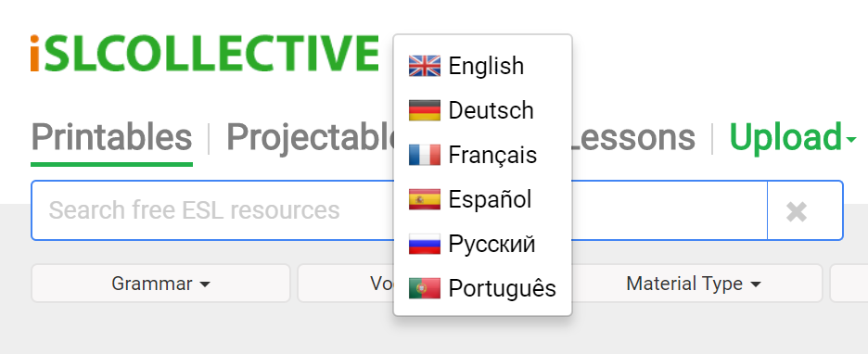Focus the Search free ESL resources field

coord(399,210)
